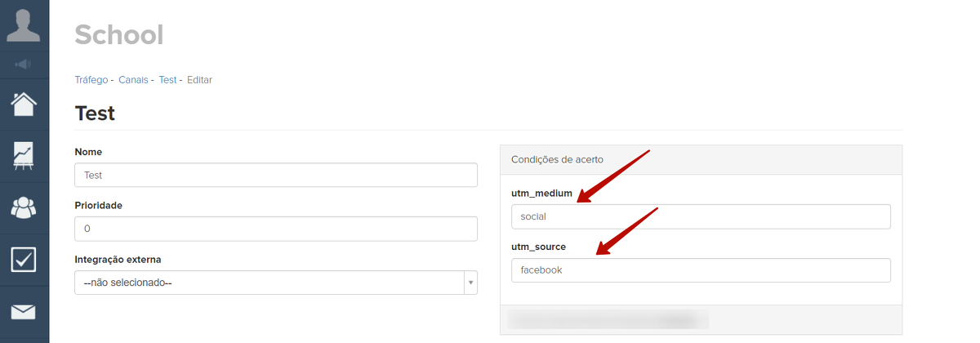Open the Canais breadcrumb link
Image resolution: width=980 pixels, height=343 pixels.
[133, 80]
